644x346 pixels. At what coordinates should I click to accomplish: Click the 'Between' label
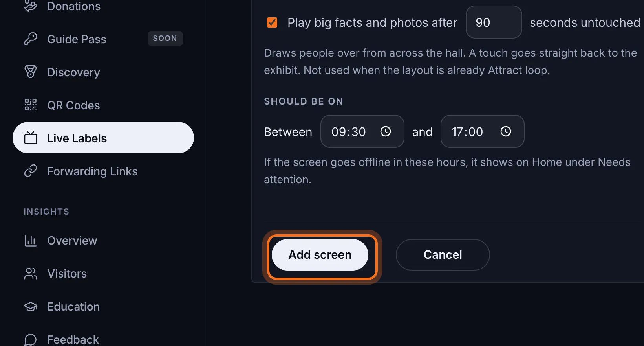tap(288, 132)
